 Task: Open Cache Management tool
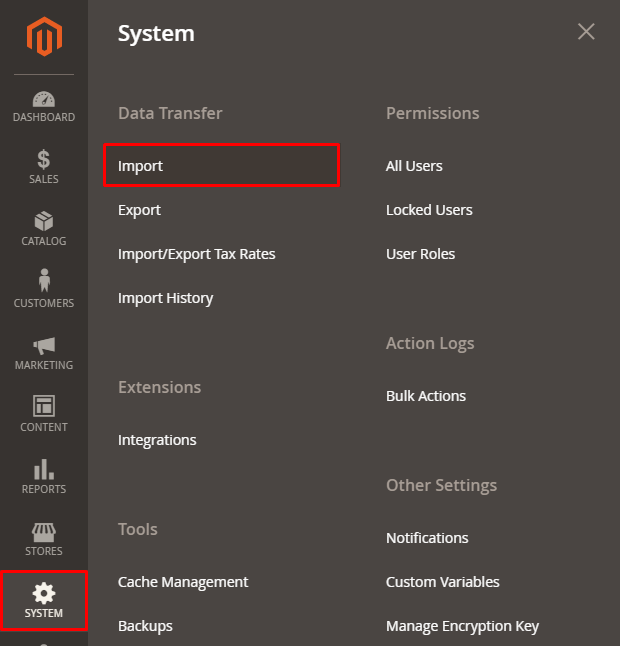(x=183, y=582)
